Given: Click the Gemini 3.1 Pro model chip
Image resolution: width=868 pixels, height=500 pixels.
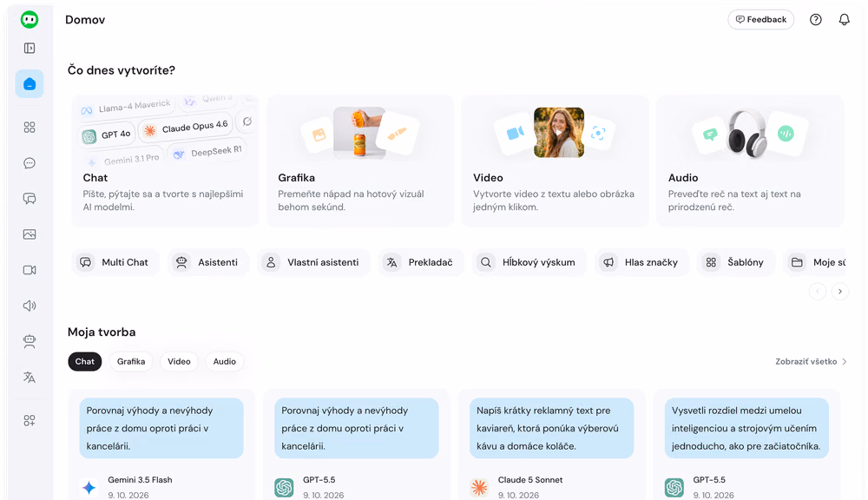Looking at the screenshot, I should 123,160.
